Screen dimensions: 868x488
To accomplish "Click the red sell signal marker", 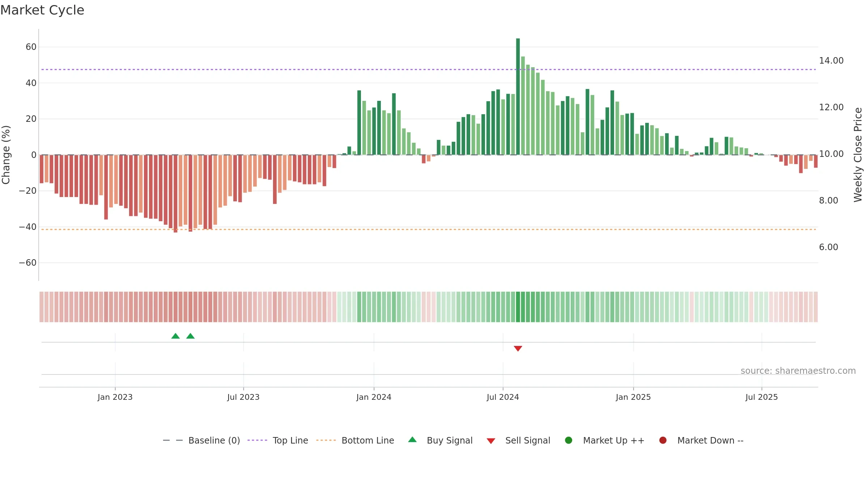I will click(518, 348).
